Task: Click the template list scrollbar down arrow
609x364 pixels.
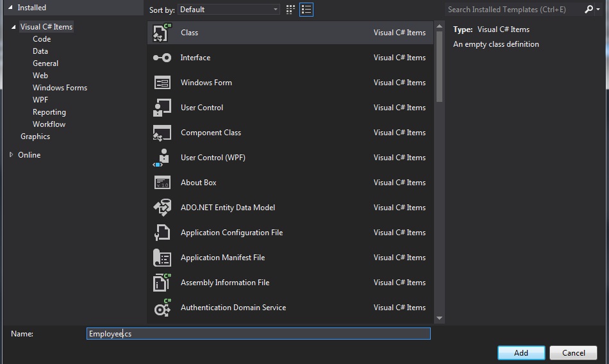Action: (440, 318)
